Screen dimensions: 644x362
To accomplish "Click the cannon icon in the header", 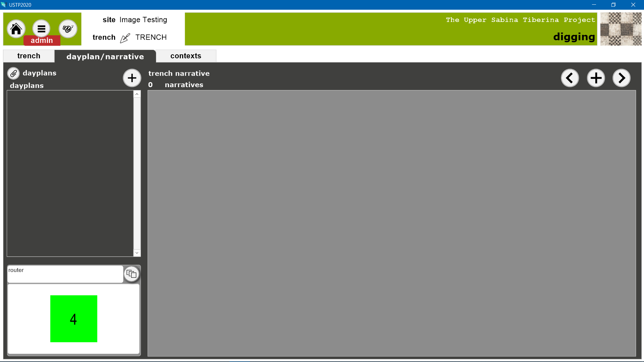I will point(68,29).
